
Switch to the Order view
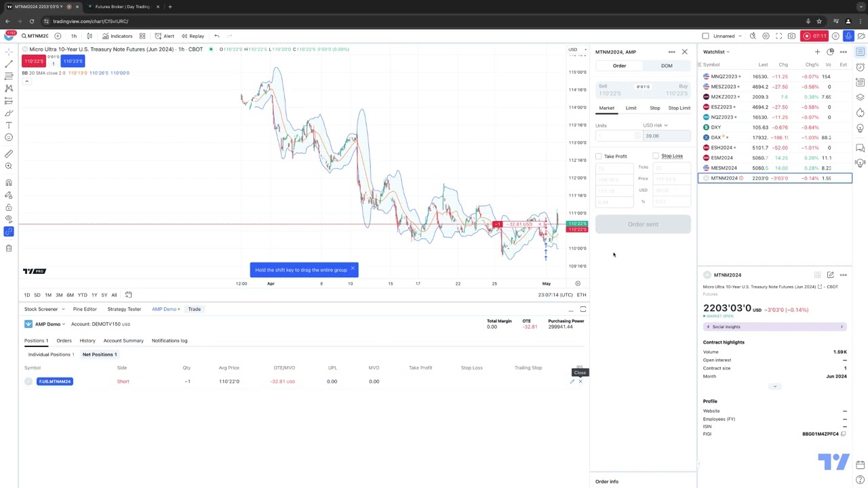(x=619, y=66)
